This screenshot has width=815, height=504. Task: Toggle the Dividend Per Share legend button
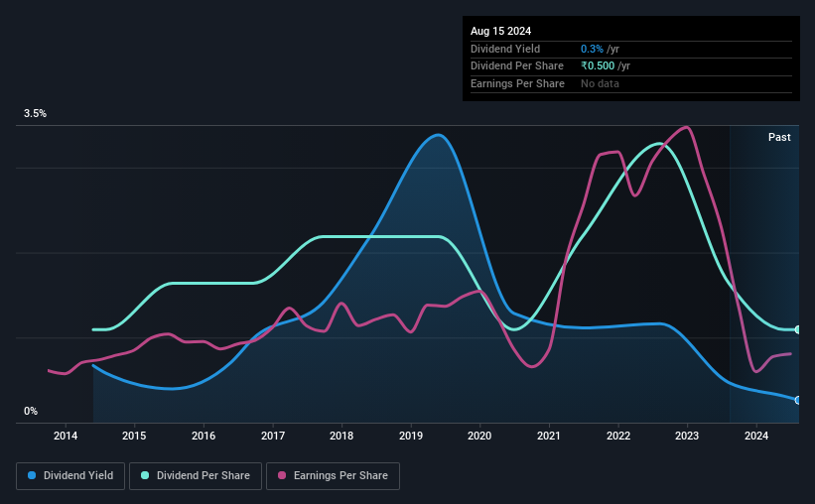[x=196, y=476]
